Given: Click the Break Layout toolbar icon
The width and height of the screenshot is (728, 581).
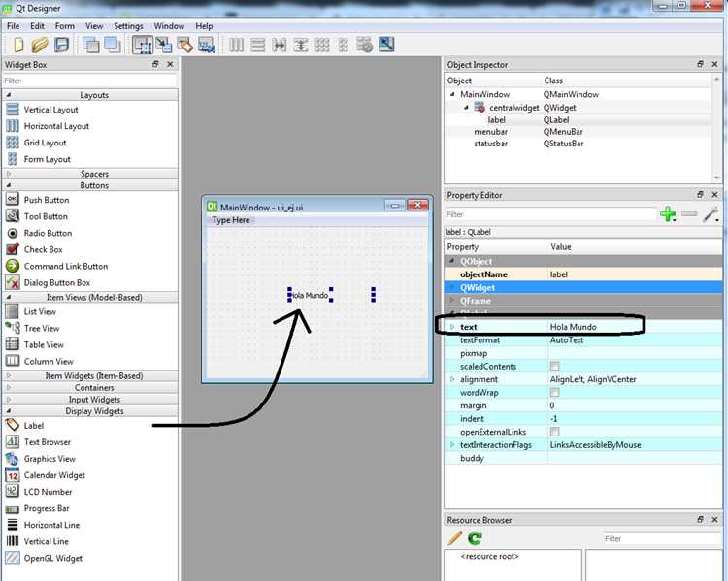Looking at the screenshot, I should [365, 45].
